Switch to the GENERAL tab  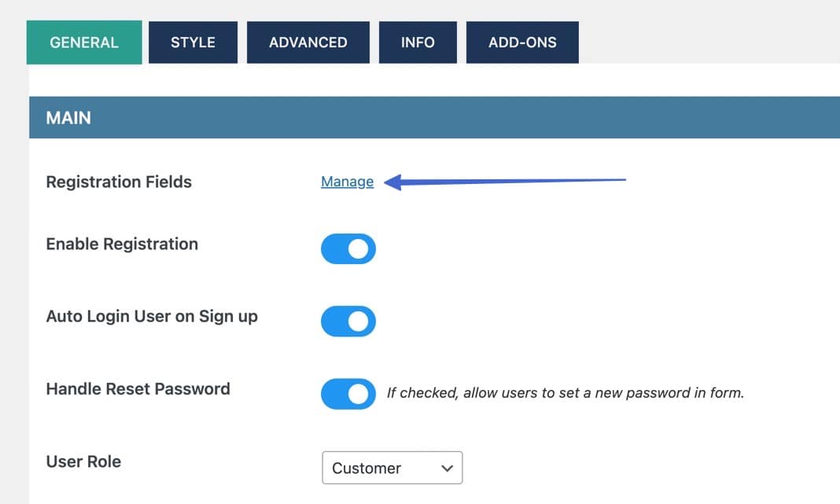83,42
